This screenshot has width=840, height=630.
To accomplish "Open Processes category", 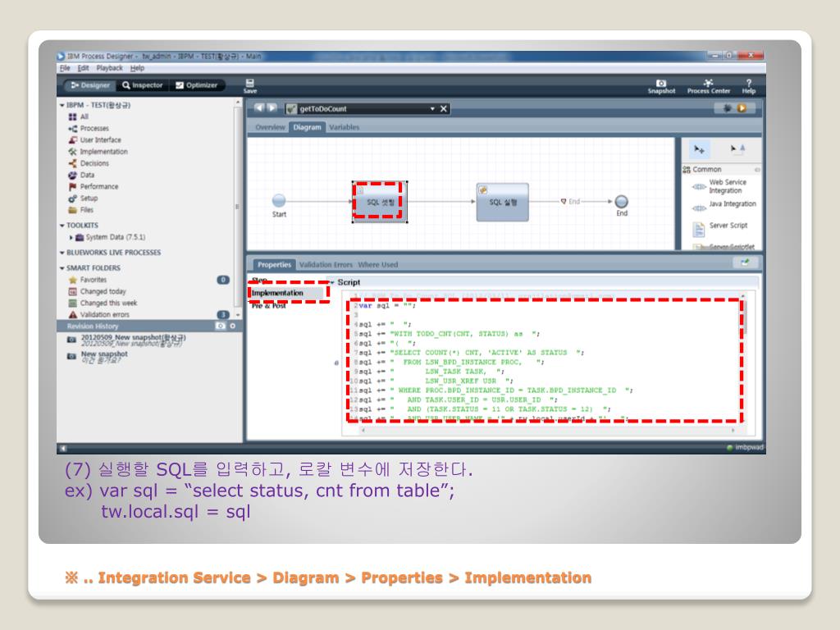I will (x=89, y=129).
